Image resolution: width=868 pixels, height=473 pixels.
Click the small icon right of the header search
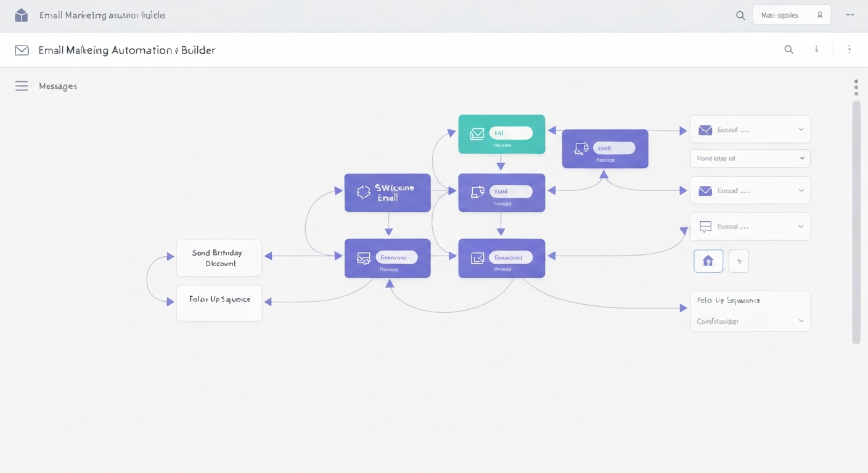coord(817,50)
